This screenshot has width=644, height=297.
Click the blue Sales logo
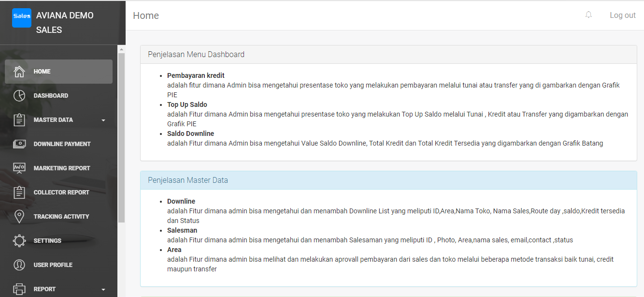(22, 18)
